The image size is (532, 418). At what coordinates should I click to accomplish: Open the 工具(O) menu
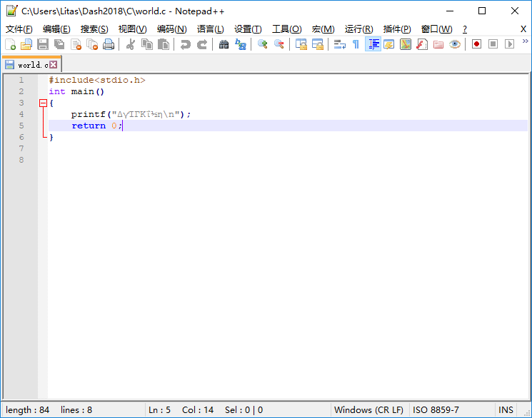286,29
